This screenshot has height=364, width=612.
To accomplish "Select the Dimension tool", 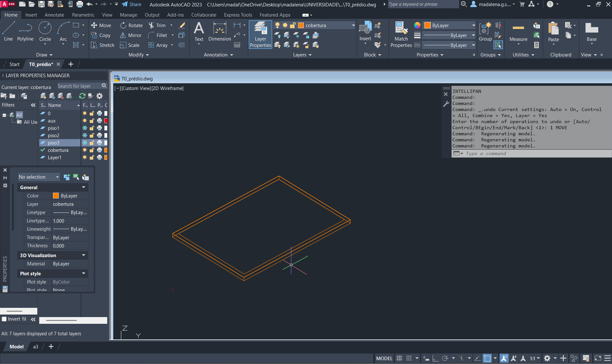I will [220, 32].
